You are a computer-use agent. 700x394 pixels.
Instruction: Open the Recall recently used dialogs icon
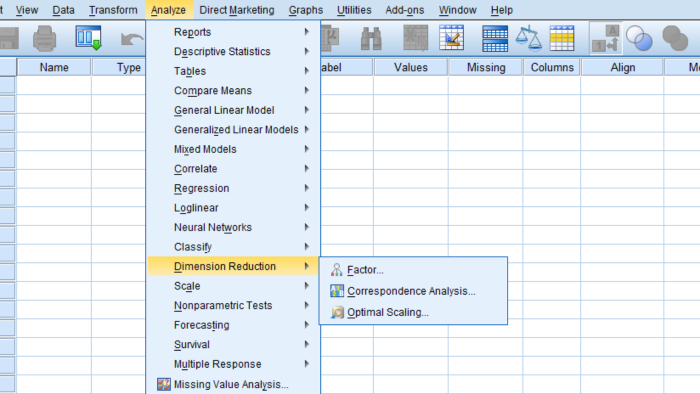[x=88, y=38]
